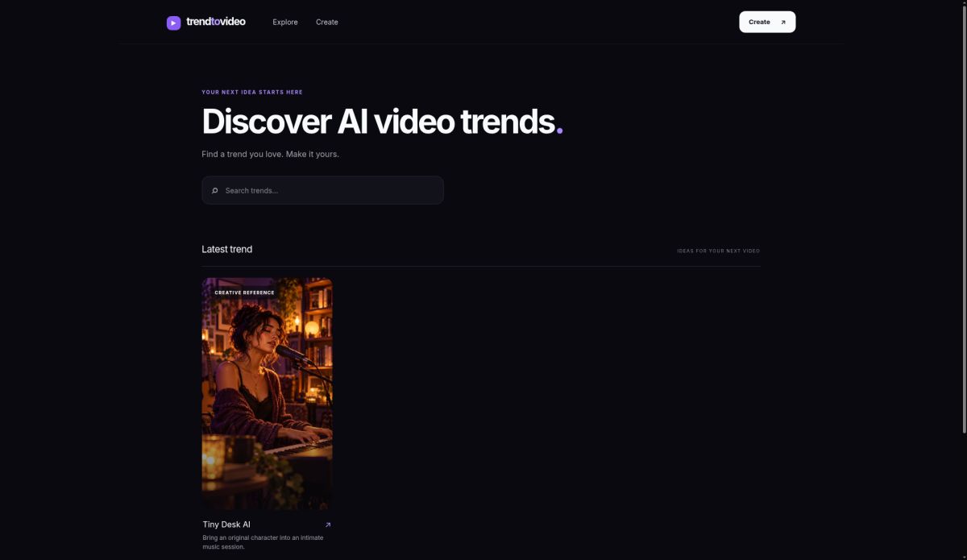The image size is (967, 560).
Task: Click the arrow icon beside Tiny Desk AI
Action: [327, 525]
